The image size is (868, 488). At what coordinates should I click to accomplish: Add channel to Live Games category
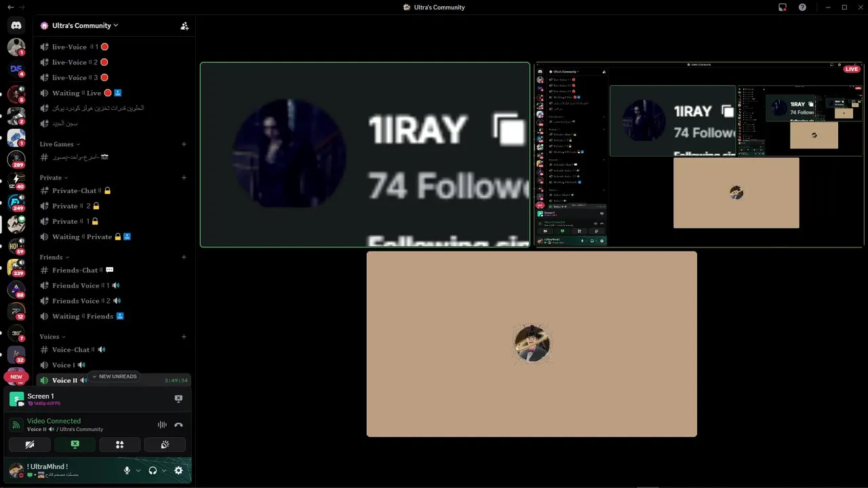184,144
